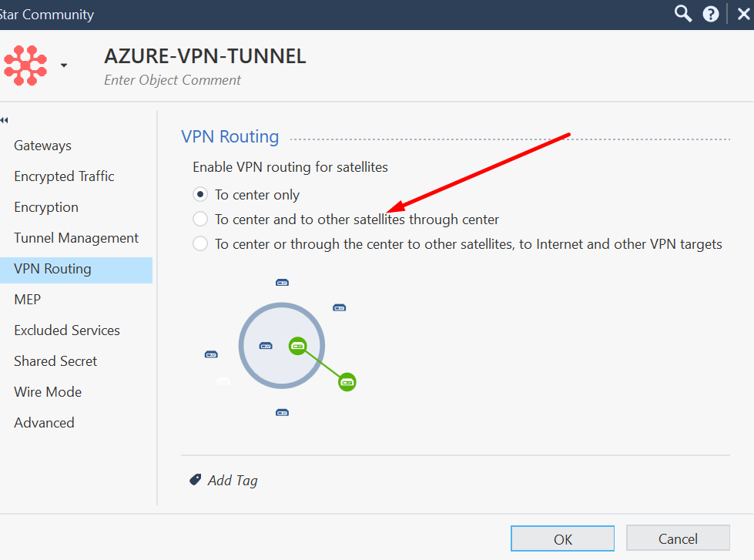Switch to Tunnel Management settings

point(76,237)
